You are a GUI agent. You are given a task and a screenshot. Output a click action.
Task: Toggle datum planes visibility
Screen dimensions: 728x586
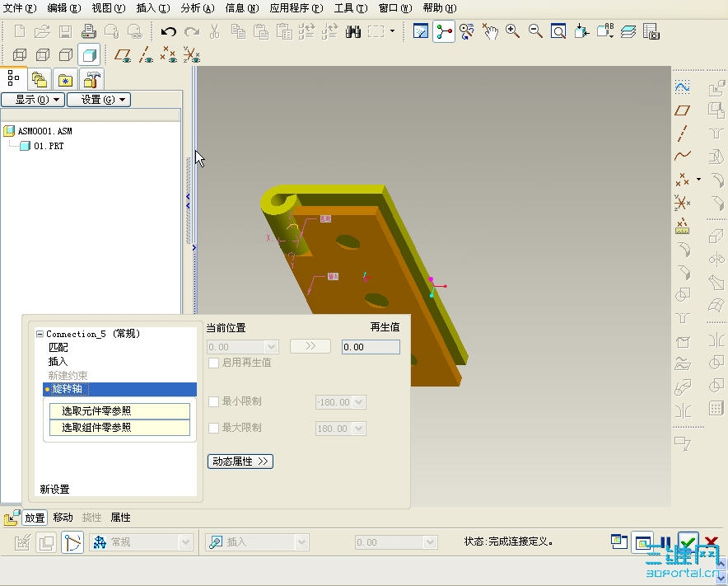point(123,55)
